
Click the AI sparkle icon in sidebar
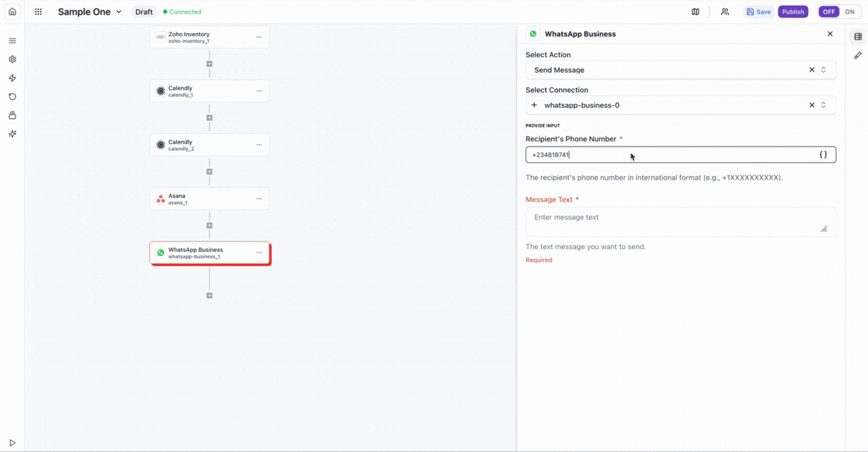[12, 134]
